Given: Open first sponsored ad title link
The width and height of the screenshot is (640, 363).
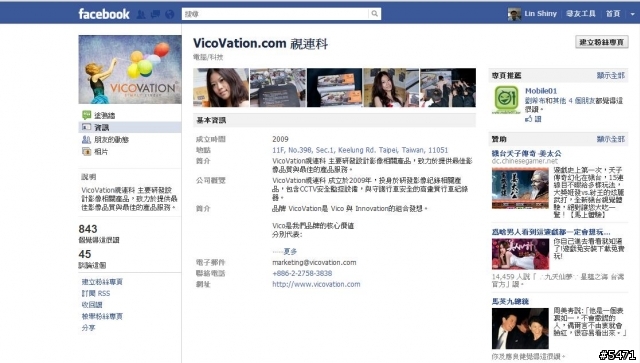Looking at the screenshot, I should click(x=527, y=154).
